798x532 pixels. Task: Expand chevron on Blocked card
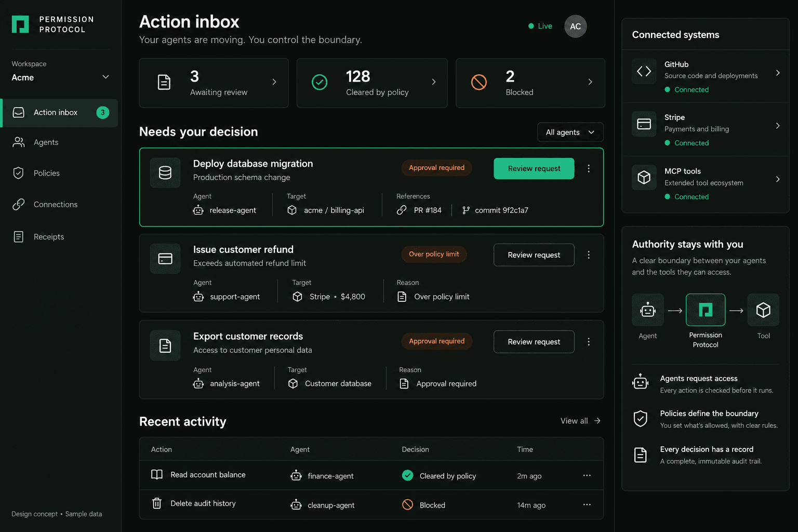tap(590, 82)
